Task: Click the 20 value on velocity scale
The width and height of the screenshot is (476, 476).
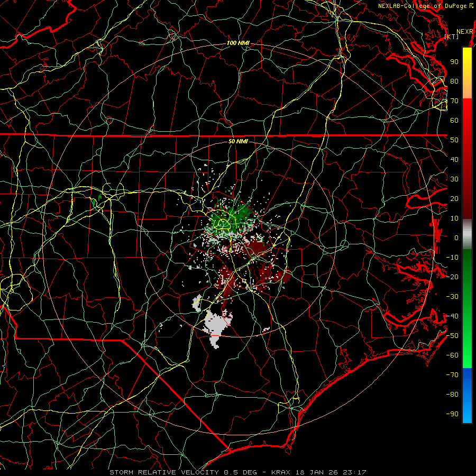Action: tap(454, 199)
